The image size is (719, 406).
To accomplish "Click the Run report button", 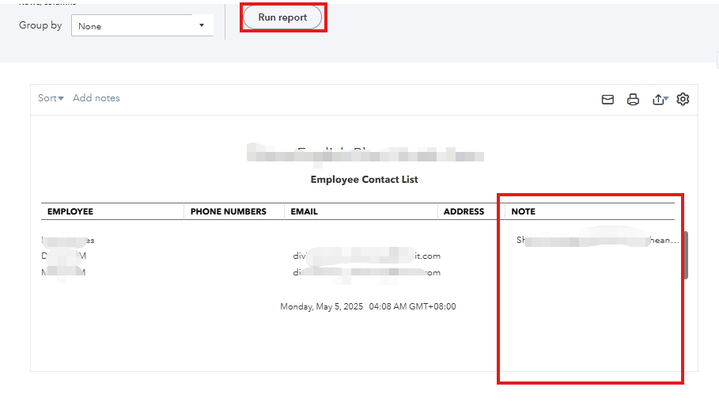I will (283, 17).
